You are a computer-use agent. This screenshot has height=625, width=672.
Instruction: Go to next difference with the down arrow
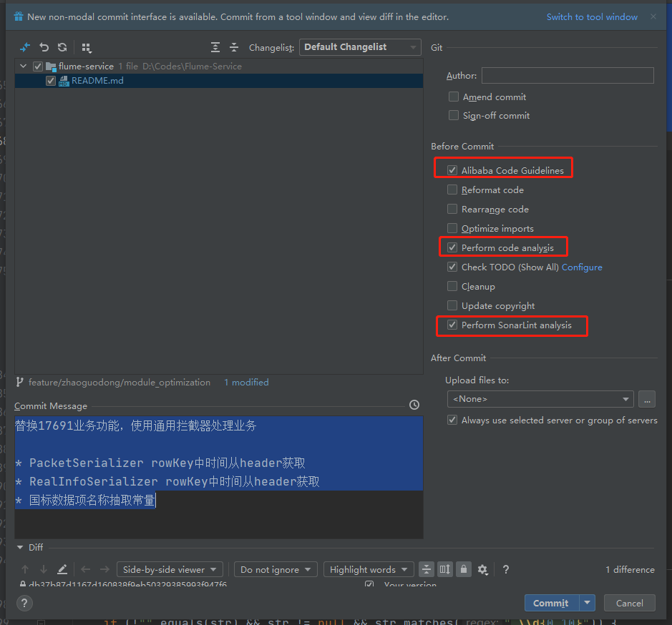tap(43, 569)
